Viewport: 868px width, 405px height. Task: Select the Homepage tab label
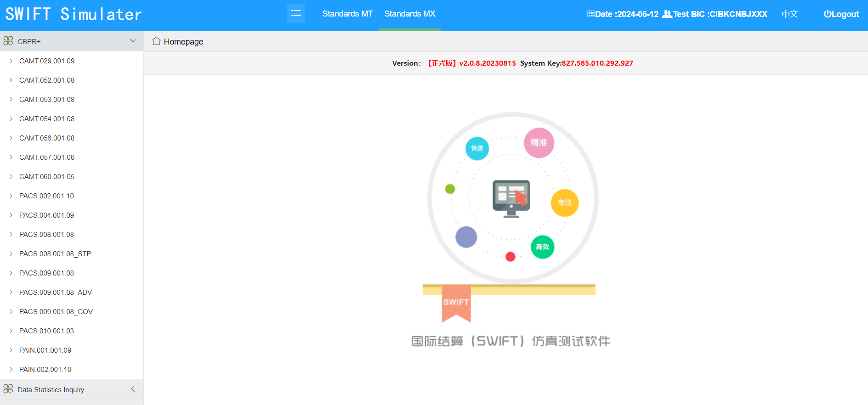[183, 42]
